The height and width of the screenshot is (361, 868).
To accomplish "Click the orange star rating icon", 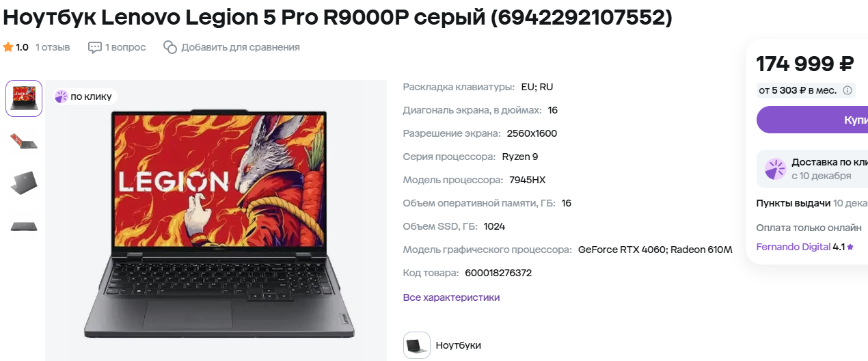I will 8,47.
